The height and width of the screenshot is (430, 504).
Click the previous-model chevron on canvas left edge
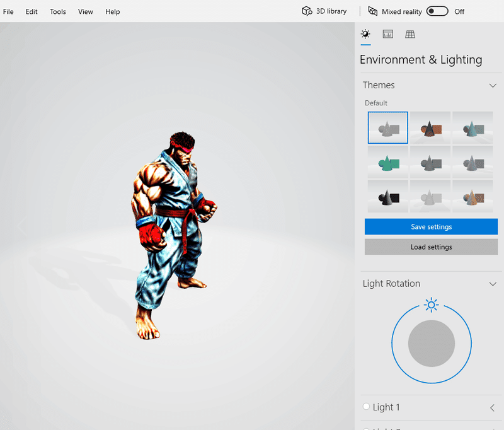(23, 225)
